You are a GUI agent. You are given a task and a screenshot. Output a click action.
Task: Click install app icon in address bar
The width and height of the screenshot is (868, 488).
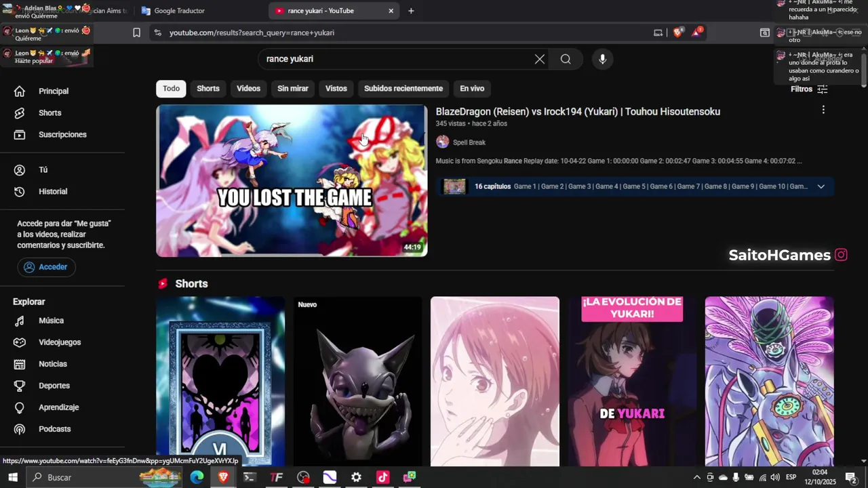click(x=658, y=33)
